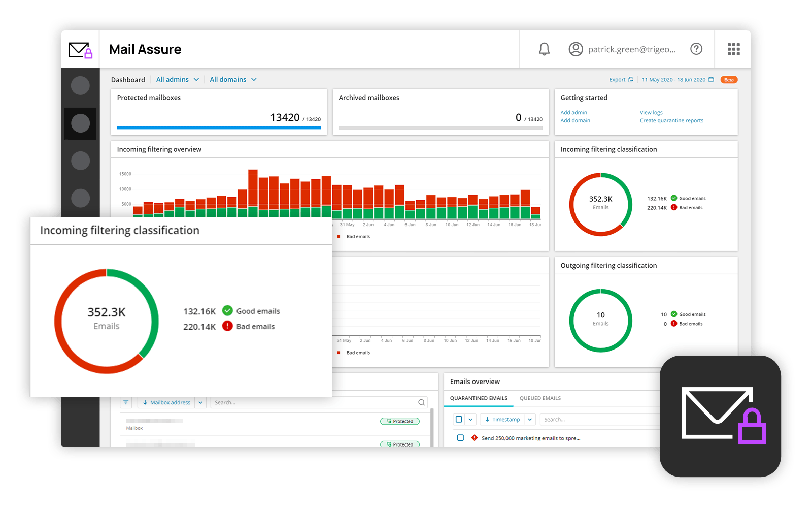The height and width of the screenshot is (508, 812).
Task: Open Create quarantine reports link
Action: click(671, 121)
